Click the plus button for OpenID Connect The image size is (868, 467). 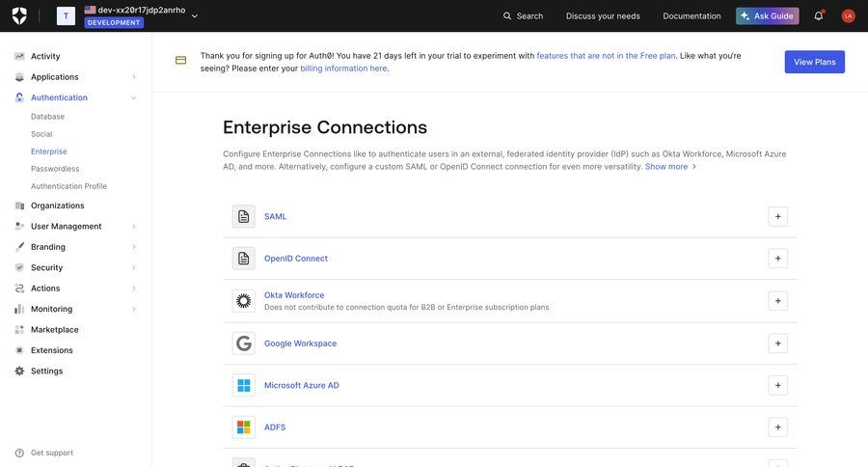click(777, 259)
